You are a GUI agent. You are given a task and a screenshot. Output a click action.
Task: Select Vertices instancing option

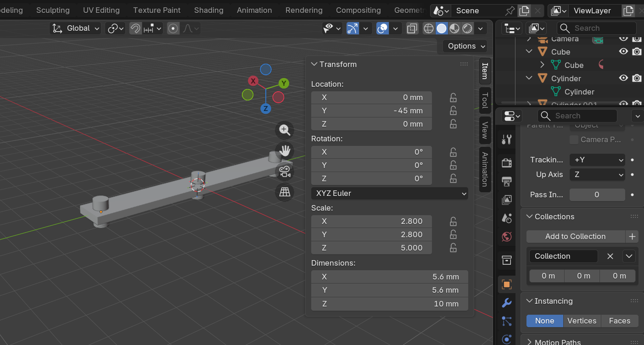point(582,321)
